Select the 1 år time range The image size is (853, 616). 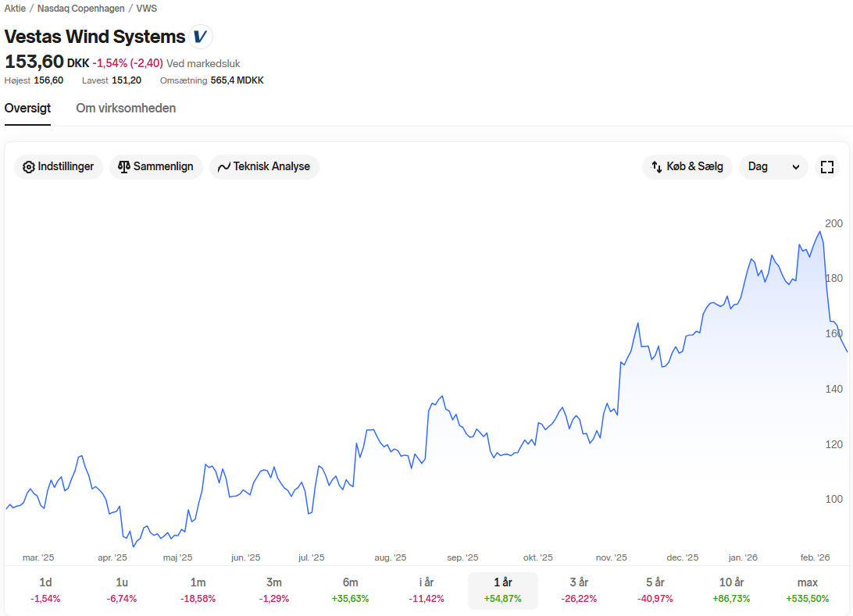click(x=503, y=590)
